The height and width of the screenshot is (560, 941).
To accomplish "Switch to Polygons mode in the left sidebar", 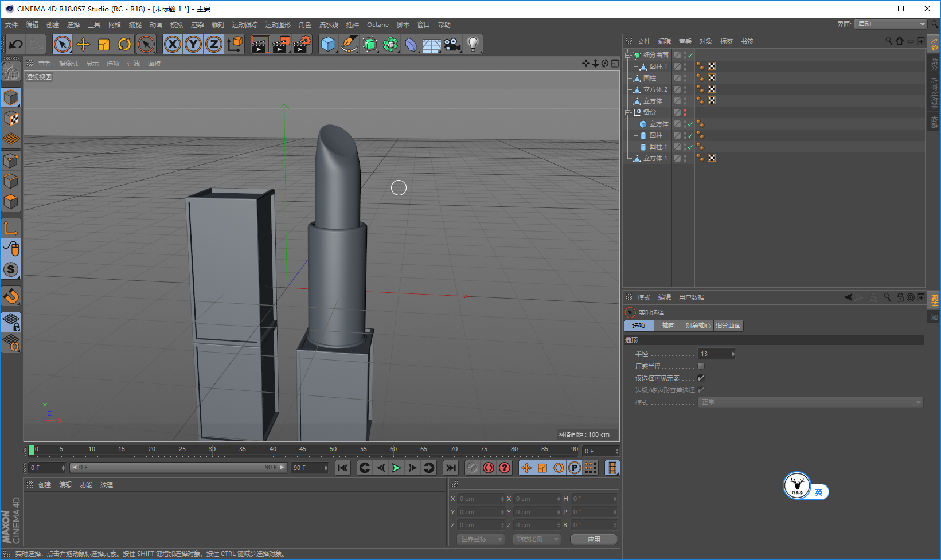I will point(11,202).
